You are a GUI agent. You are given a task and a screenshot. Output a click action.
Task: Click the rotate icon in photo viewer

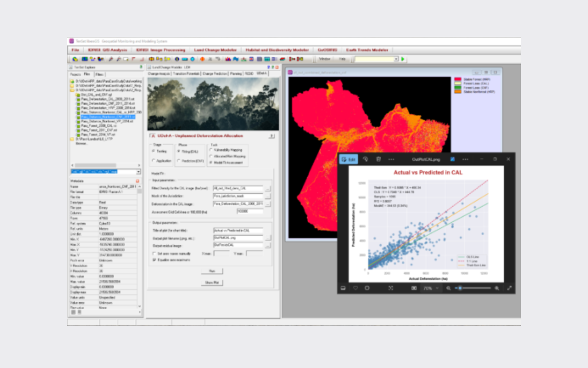pyautogui.click(x=365, y=159)
